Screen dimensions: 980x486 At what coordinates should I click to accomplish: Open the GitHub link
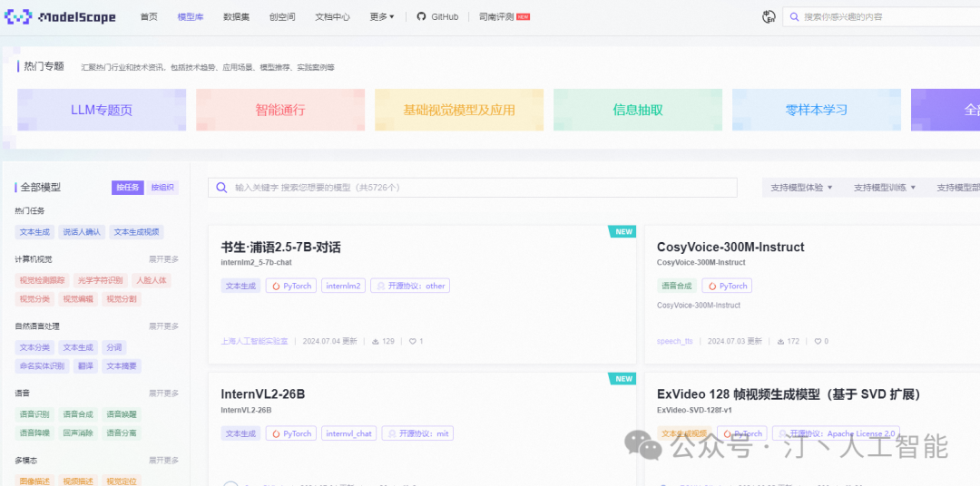438,17
